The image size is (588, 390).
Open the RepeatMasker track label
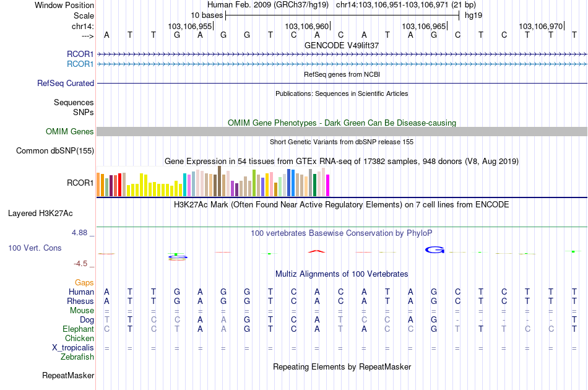[x=68, y=375]
